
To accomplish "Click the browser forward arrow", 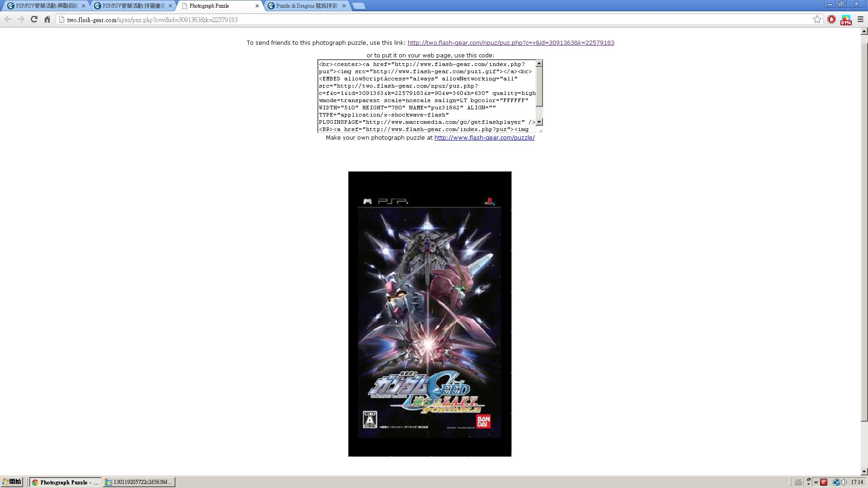I will (21, 19).
